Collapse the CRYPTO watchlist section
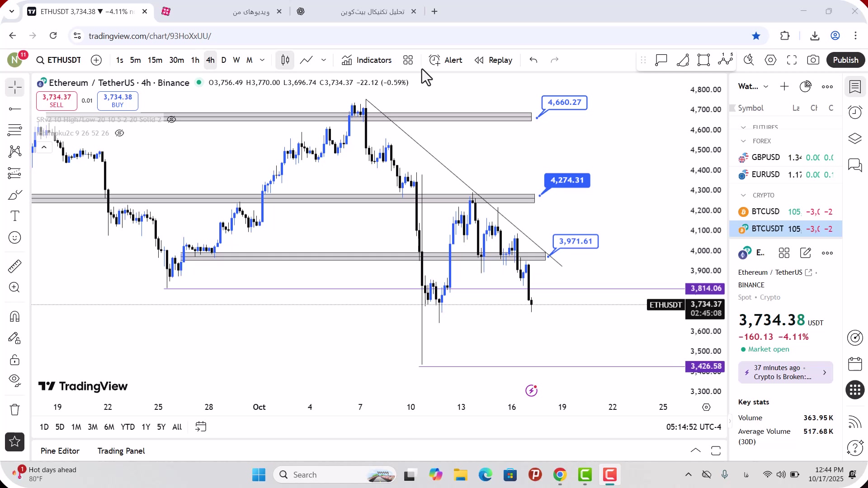The width and height of the screenshot is (868, 488). click(x=743, y=196)
